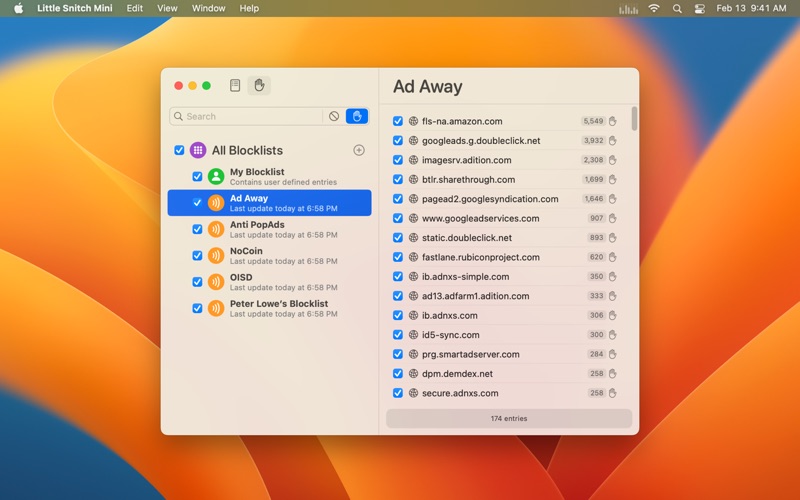The image size is (800, 500).
Task: Open Wi-Fi menu in menu bar
Action: (x=654, y=8)
